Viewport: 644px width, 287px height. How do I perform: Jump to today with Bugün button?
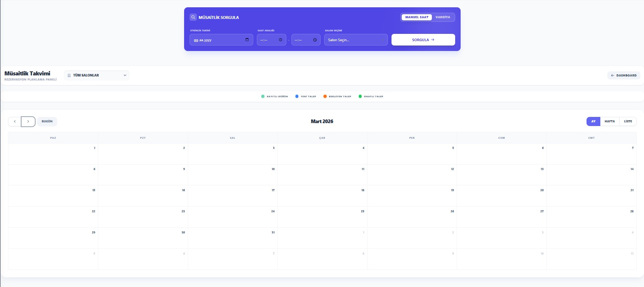47,121
